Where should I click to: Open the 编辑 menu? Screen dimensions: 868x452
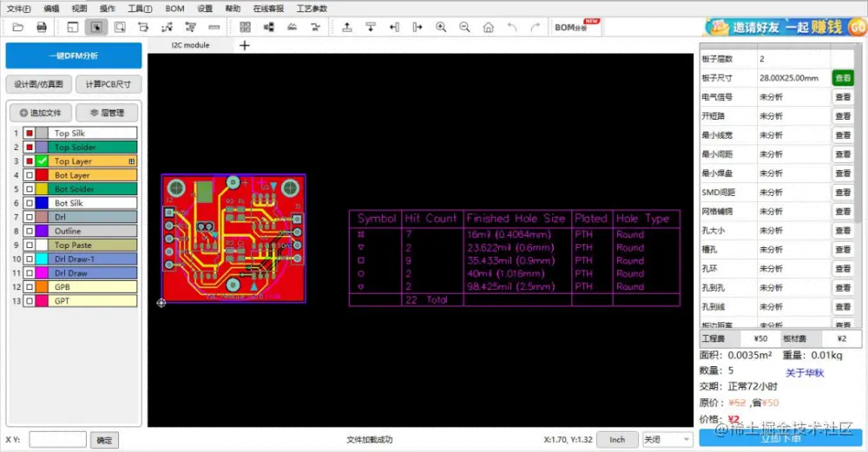coord(51,9)
